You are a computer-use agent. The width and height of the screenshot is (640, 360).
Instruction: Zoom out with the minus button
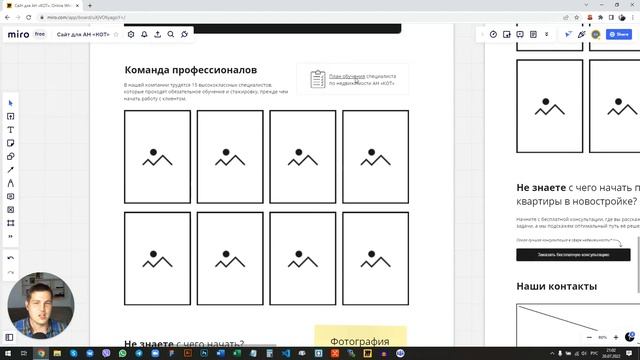tap(589, 338)
